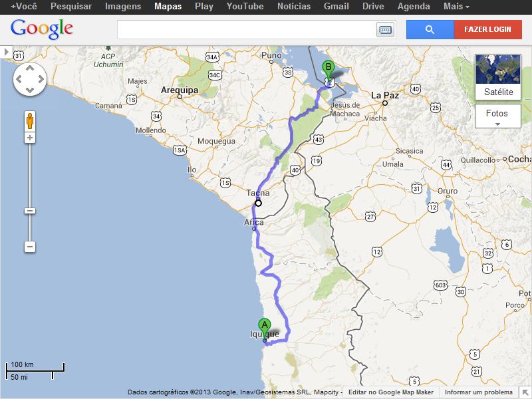Go to Pesquisar in top bar

(x=71, y=7)
